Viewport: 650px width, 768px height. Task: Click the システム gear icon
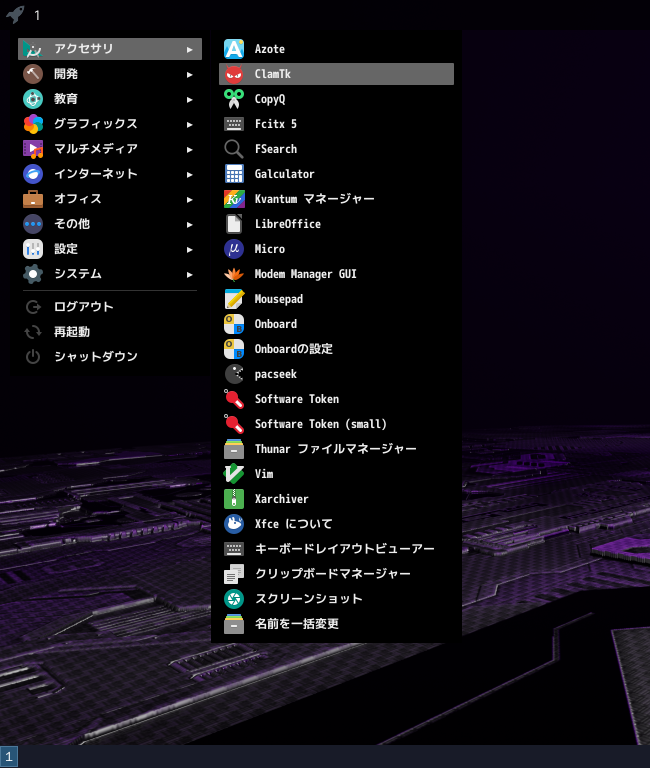(33, 274)
